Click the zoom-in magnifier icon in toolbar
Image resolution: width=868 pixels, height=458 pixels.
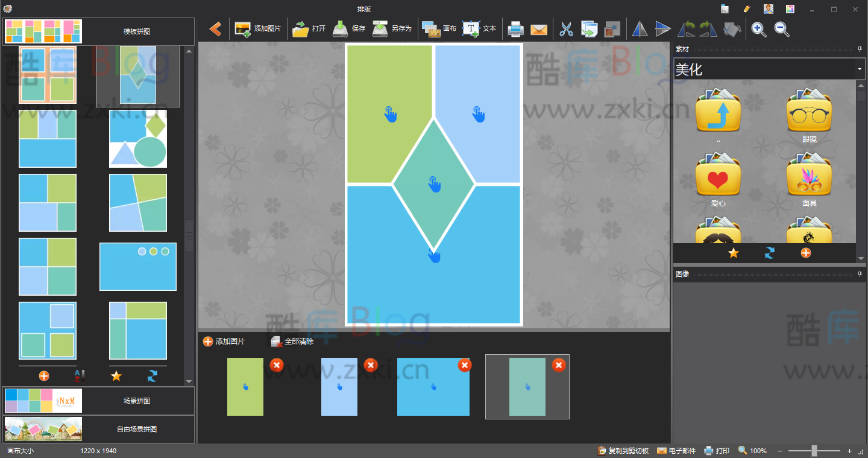coord(759,29)
